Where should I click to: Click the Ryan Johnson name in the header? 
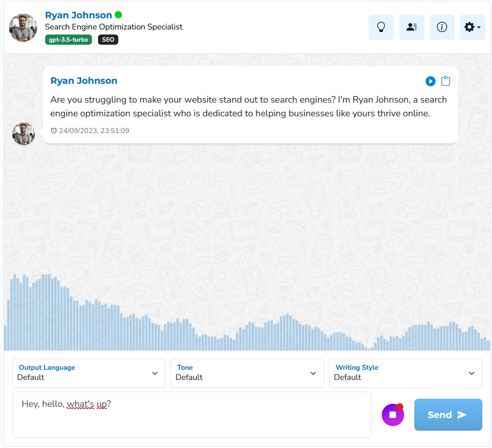[x=78, y=15]
